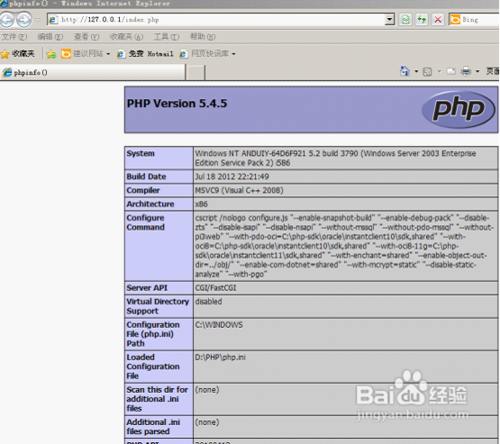
Task: Click the Print icon
Action: 466,71
